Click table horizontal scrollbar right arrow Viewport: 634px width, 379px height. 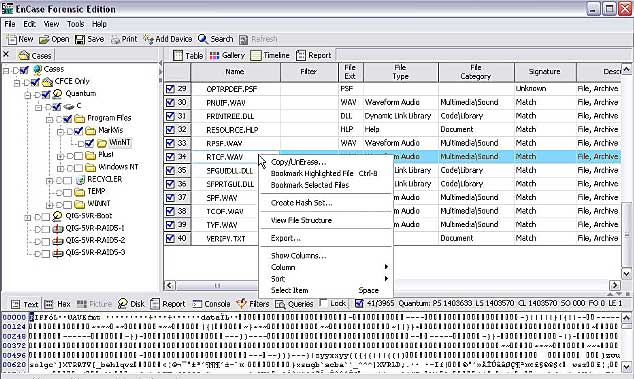click(x=615, y=285)
